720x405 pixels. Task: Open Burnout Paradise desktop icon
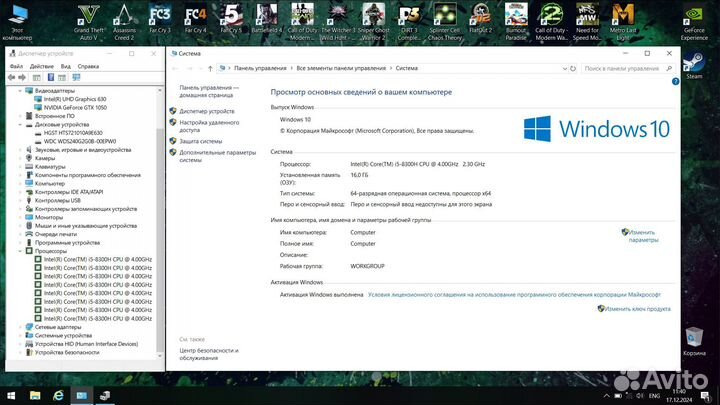coord(516,22)
